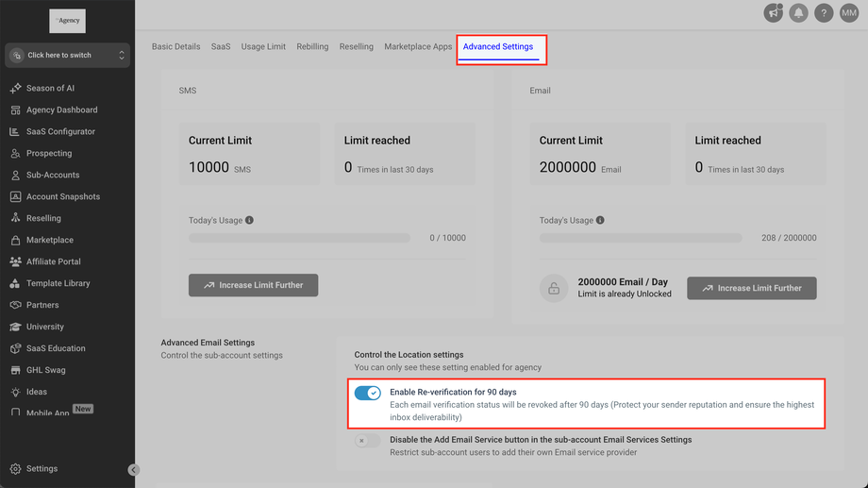The image size is (868, 488).
Task: Toggle Disable the Add Email Service button
Action: coord(368,441)
